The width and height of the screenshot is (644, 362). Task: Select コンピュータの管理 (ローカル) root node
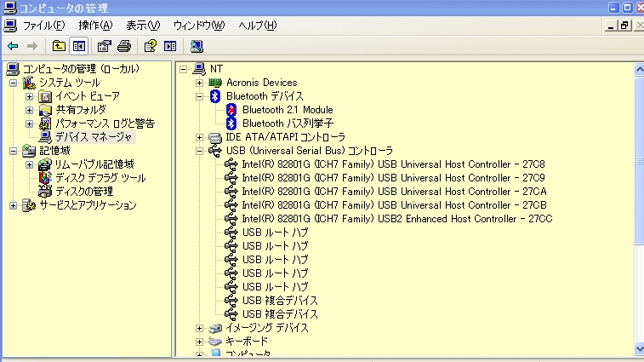click(81, 69)
